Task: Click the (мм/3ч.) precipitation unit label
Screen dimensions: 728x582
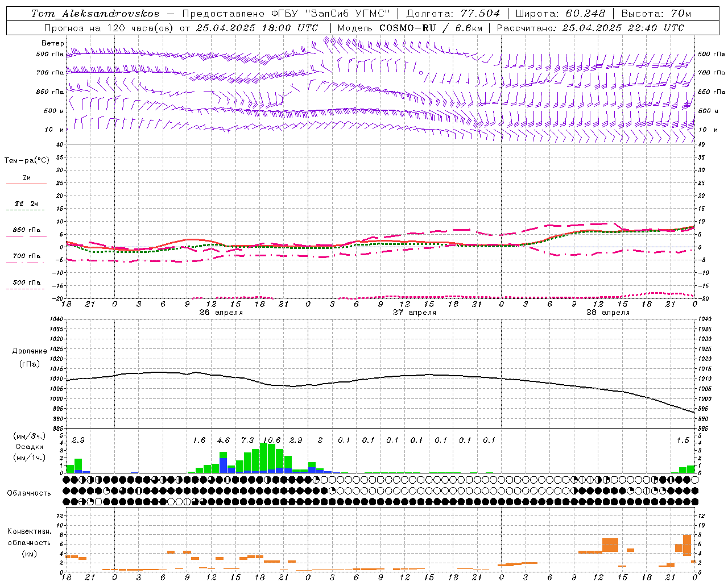Action: tap(29, 436)
